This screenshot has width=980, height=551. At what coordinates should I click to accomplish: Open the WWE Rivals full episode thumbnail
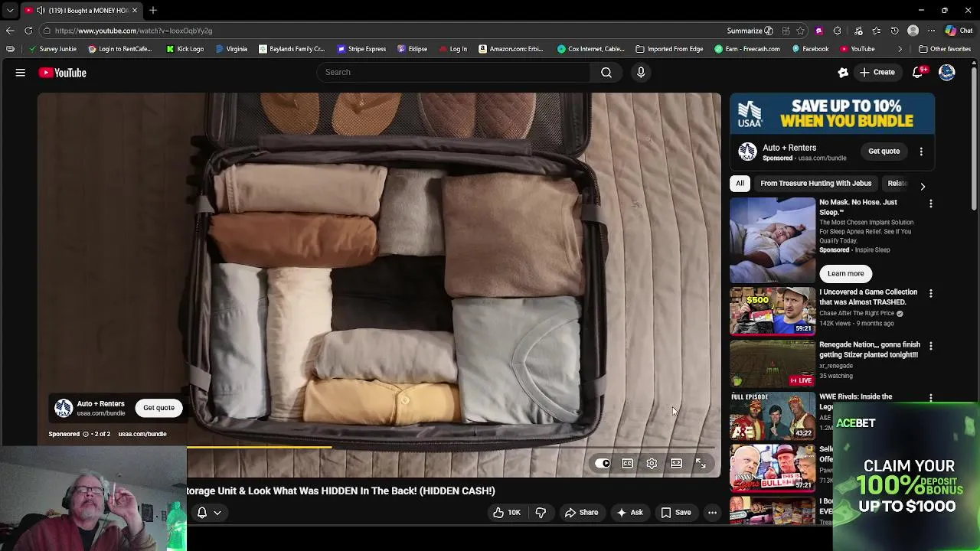click(x=773, y=416)
